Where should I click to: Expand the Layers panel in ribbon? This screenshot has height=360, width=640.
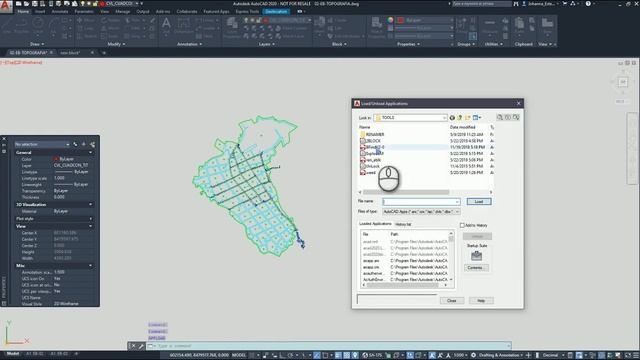pyautogui.click(x=267, y=44)
